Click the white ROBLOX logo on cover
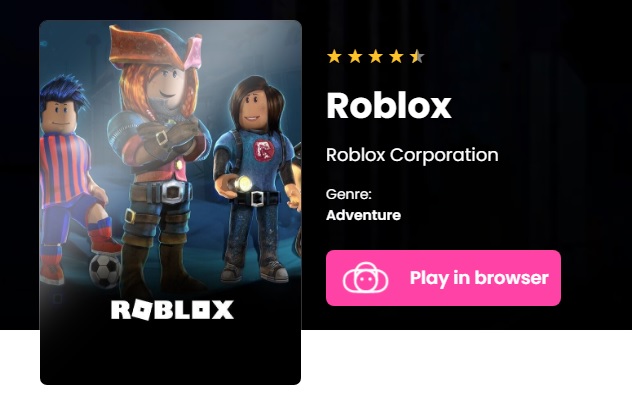The height and width of the screenshot is (411, 632). [x=173, y=310]
